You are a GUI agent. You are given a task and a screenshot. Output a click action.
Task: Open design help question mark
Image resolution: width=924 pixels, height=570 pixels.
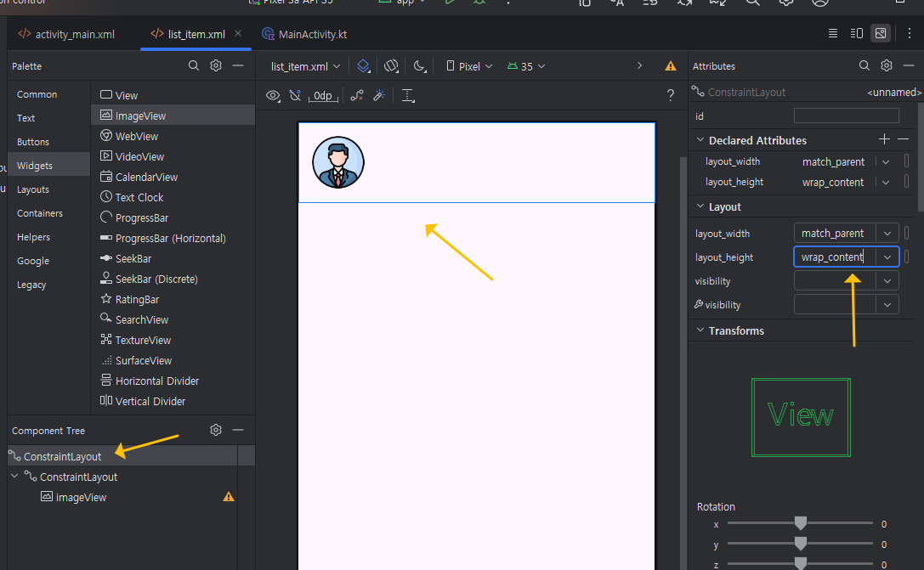point(670,95)
